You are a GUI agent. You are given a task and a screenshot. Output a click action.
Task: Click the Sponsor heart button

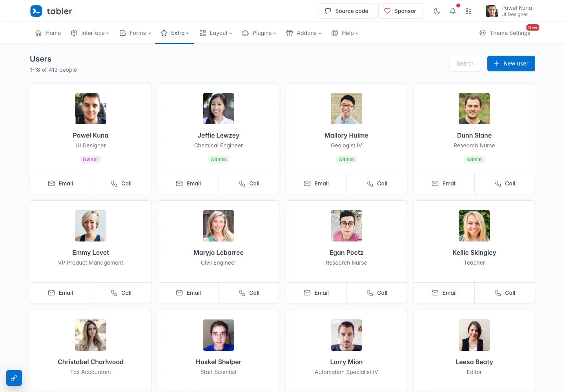pos(401,11)
